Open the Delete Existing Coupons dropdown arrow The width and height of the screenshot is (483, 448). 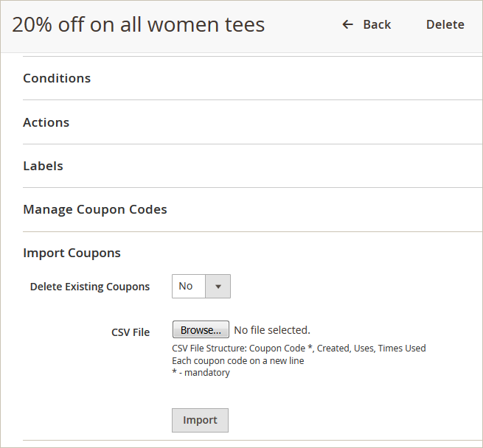tap(218, 287)
